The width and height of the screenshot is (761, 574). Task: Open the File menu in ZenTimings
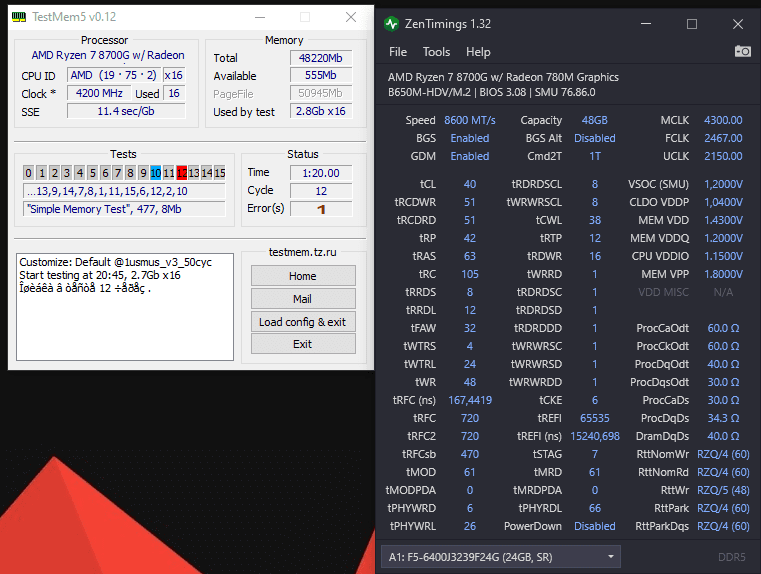397,52
